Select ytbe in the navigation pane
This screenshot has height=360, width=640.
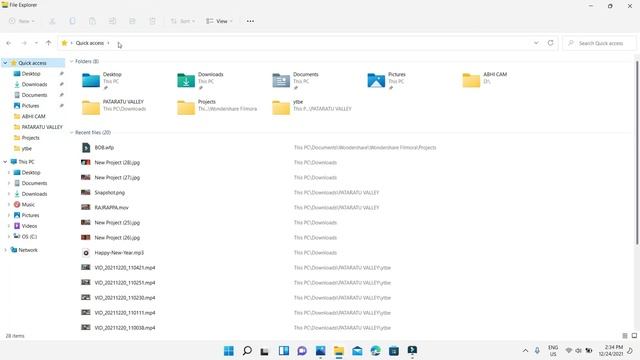pos(27,149)
